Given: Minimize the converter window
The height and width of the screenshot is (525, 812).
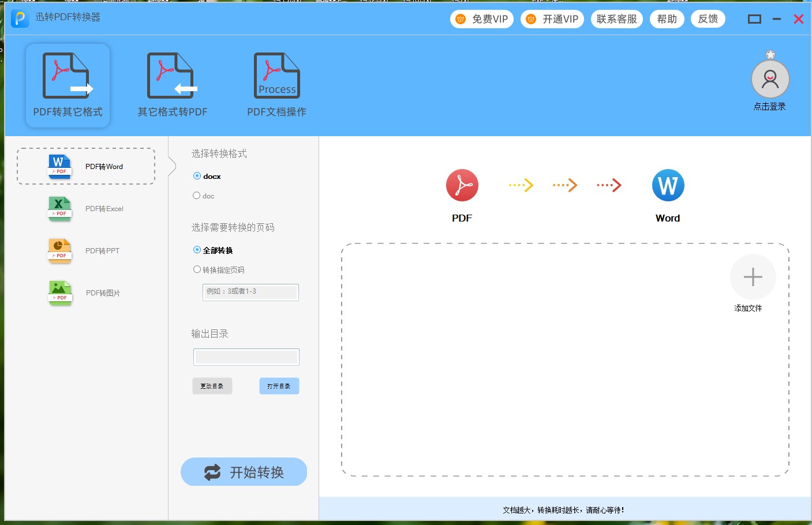Looking at the screenshot, I should pyautogui.click(x=777, y=19).
